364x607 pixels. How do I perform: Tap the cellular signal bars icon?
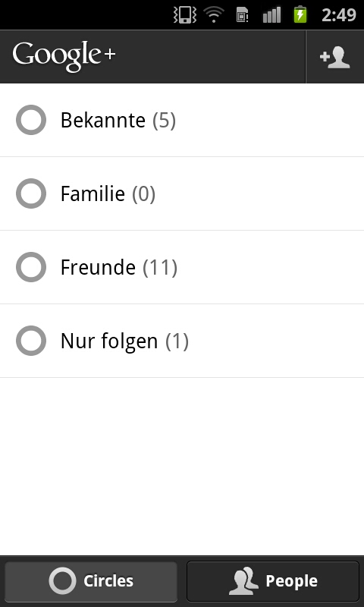point(271,14)
